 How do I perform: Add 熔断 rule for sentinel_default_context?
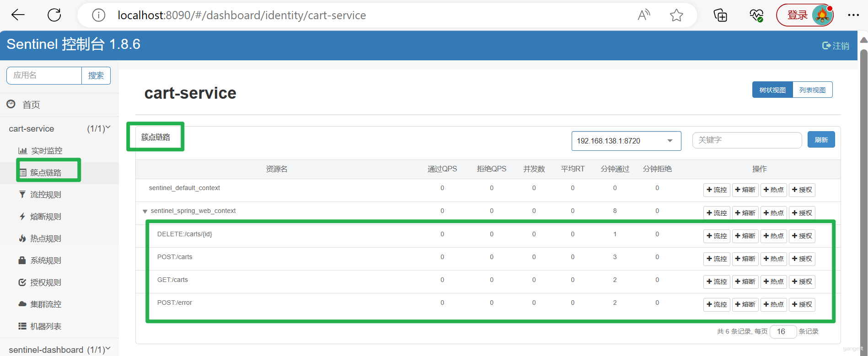(x=745, y=190)
